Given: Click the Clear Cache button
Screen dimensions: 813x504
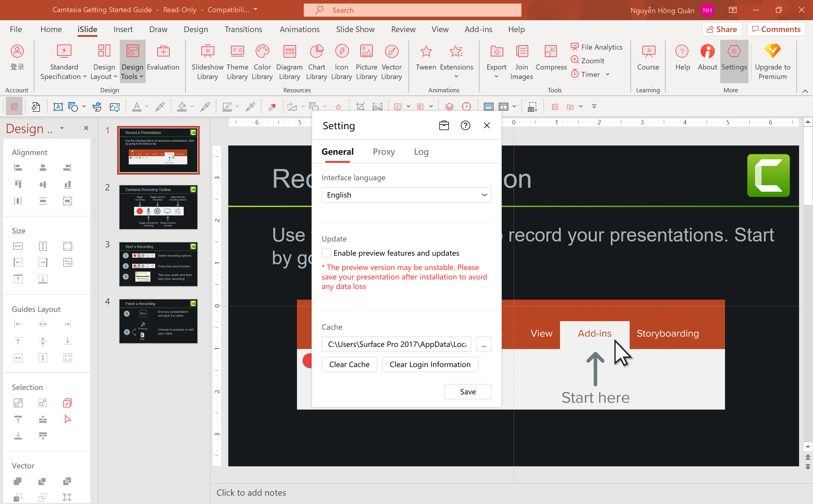Looking at the screenshot, I should click(x=349, y=364).
